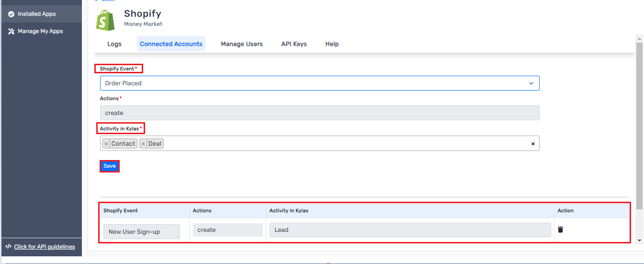Open the Shopify Event dropdown
644x264 pixels.
[319, 83]
